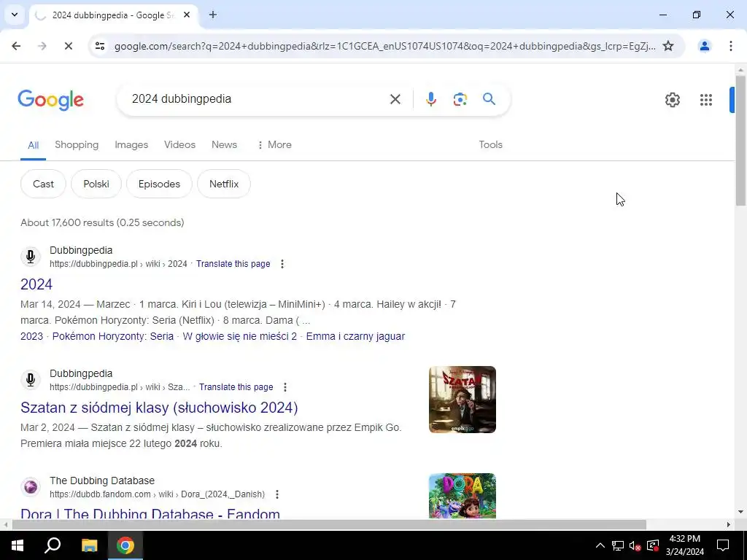Click the forward navigation arrow
This screenshot has width=747, height=560.
(42, 46)
